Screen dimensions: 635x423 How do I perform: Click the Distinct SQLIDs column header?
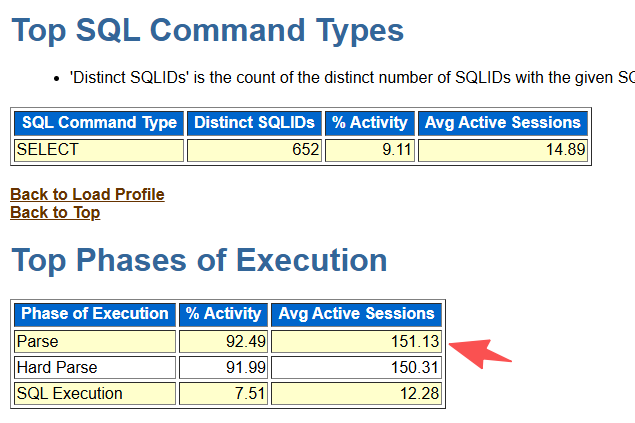(254, 123)
